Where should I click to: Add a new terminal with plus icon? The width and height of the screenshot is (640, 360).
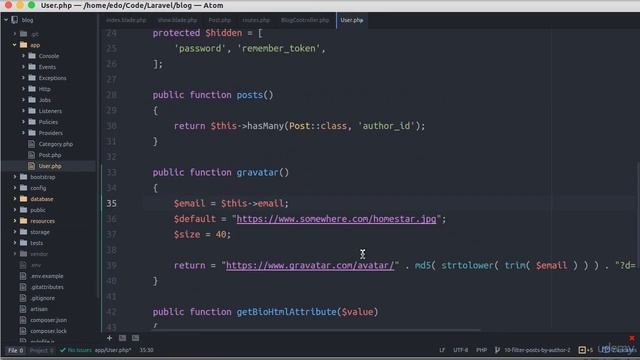109,338
